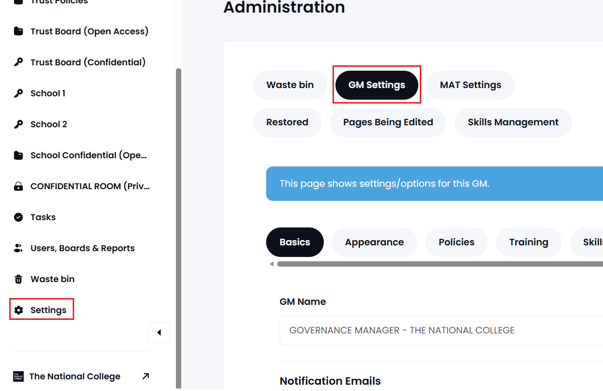Select the GM Settings tab
Viewport: 603px width, 391px height.
click(376, 85)
